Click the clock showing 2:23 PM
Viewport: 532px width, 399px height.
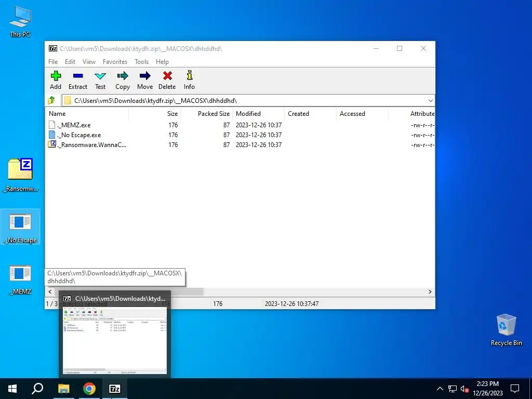tap(487, 384)
